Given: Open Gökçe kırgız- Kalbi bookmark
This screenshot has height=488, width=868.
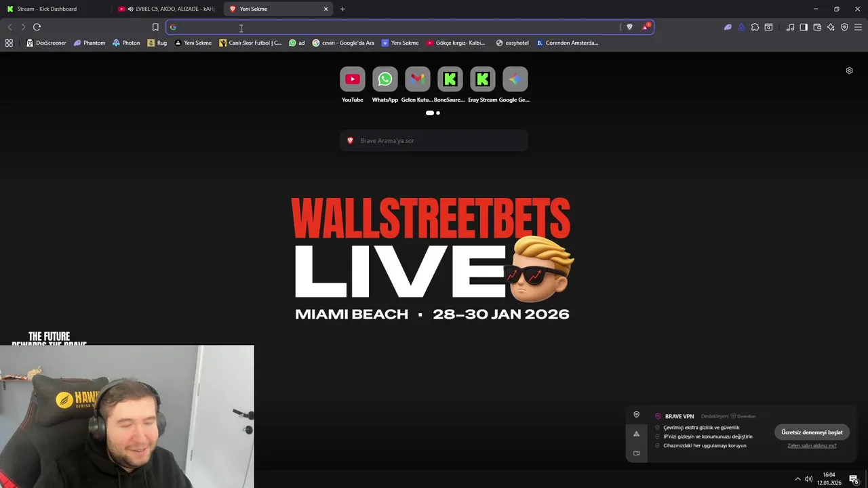Looking at the screenshot, I should 456,43.
